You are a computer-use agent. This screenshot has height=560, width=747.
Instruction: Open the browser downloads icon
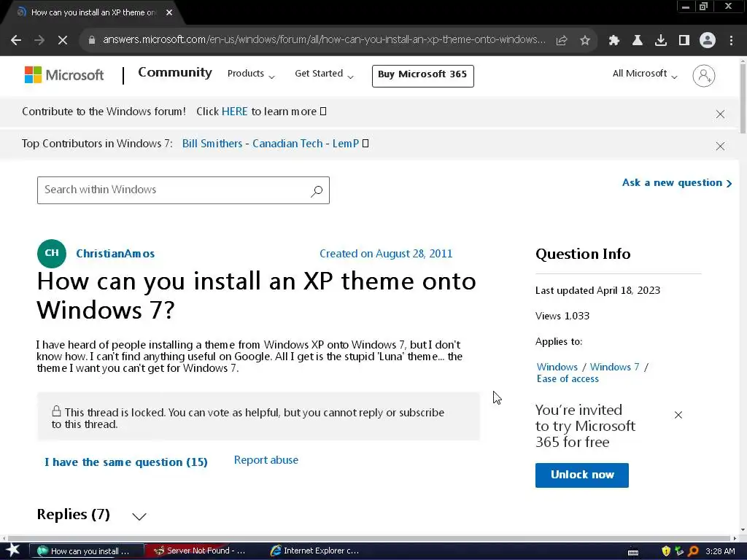click(661, 41)
